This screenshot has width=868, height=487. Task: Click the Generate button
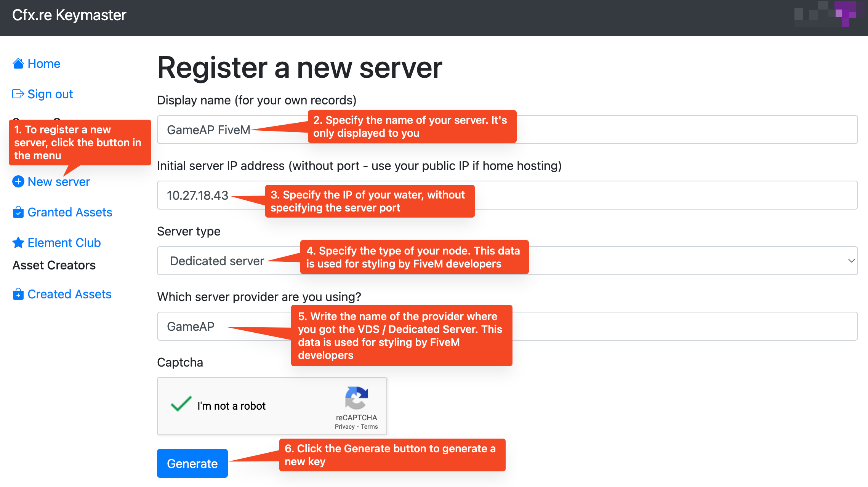click(192, 463)
